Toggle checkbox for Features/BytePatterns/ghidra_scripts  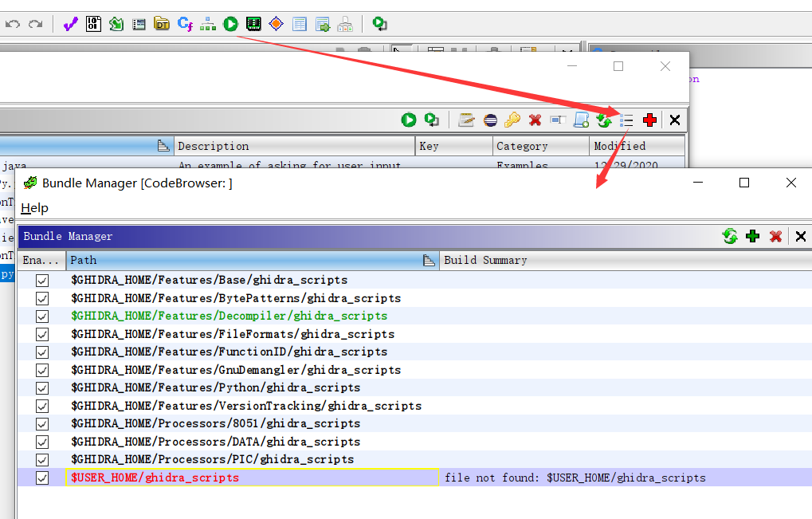tap(42, 298)
